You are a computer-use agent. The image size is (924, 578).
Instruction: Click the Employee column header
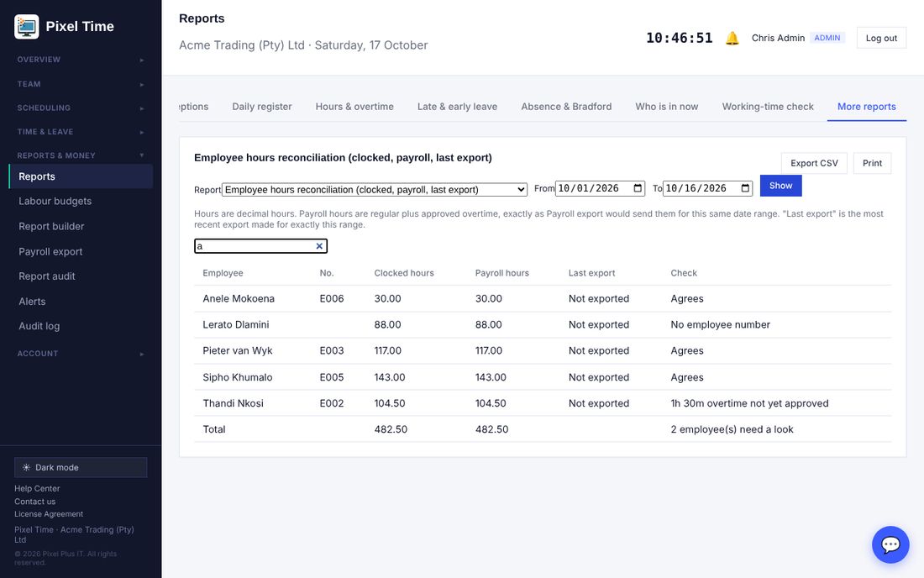[223, 273]
